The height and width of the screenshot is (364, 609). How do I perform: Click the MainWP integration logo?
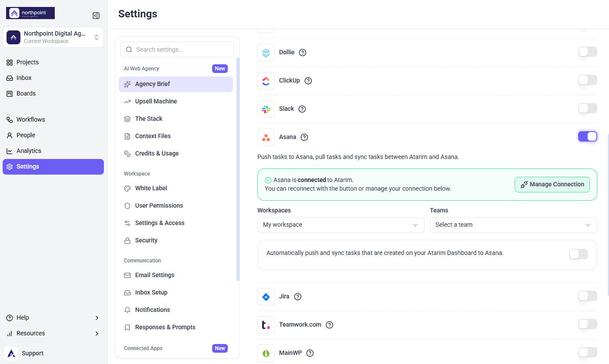point(266,353)
